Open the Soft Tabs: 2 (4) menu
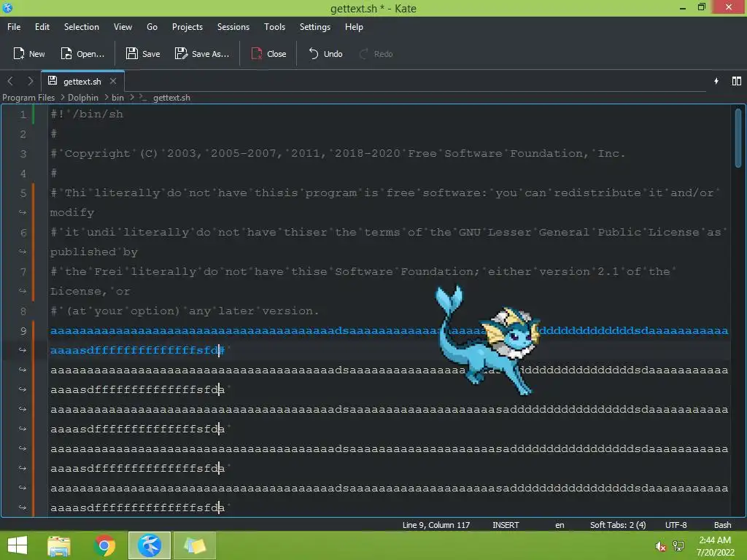The image size is (747, 560). coord(618,525)
